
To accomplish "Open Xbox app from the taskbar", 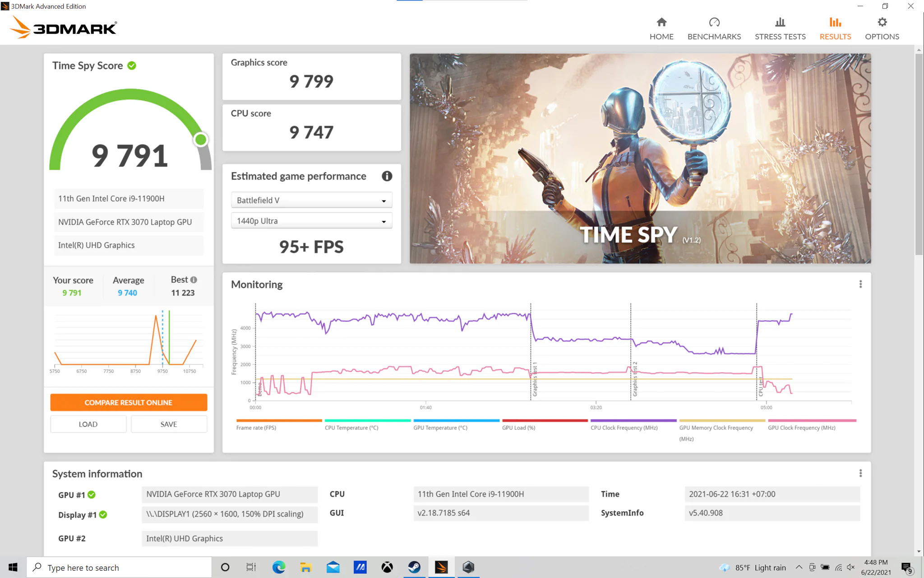I will pyautogui.click(x=387, y=567).
